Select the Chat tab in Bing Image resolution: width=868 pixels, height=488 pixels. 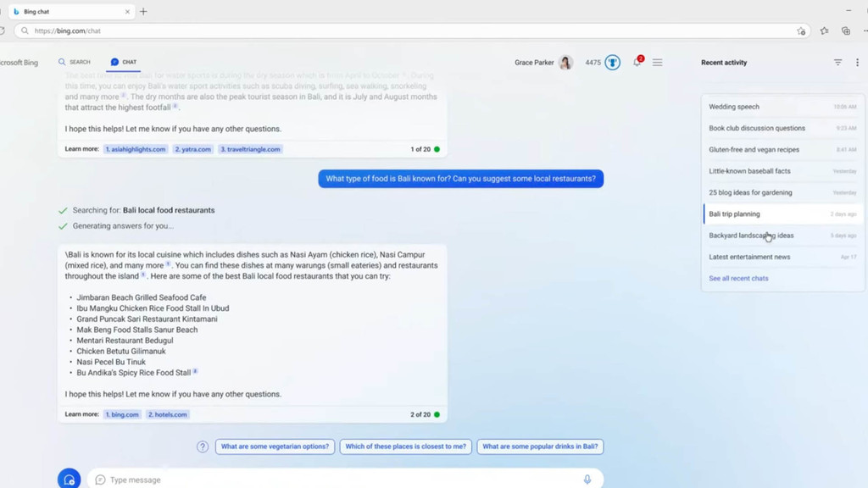point(124,62)
